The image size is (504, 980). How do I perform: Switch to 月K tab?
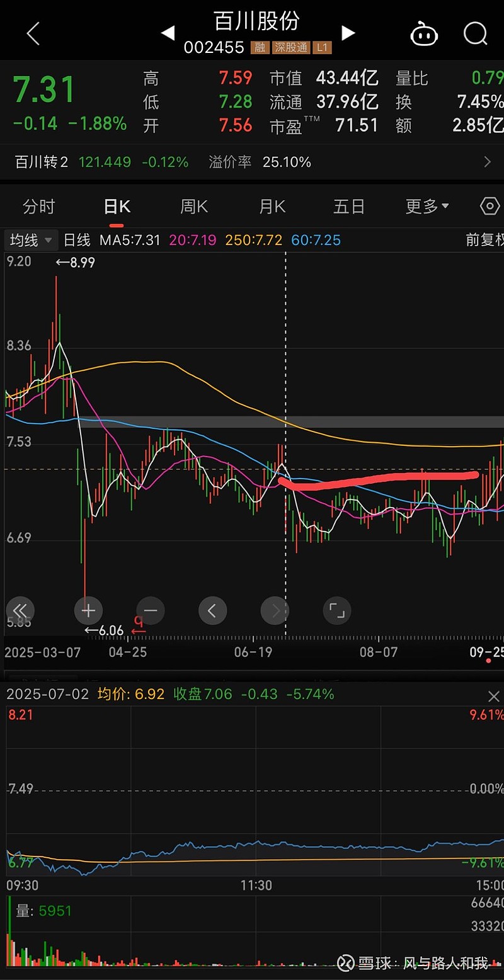point(272,206)
